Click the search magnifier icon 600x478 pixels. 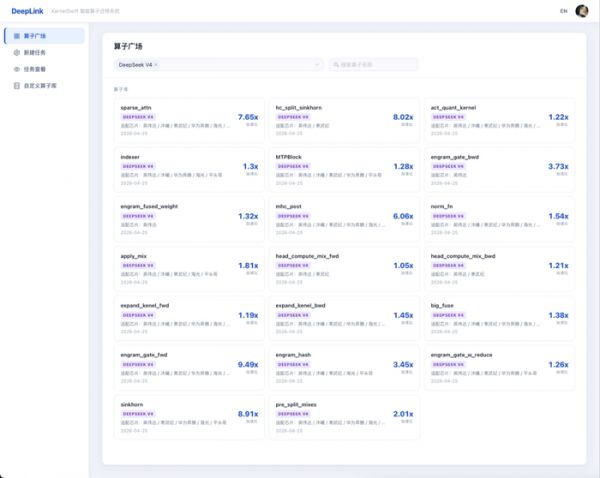point(336,64)
